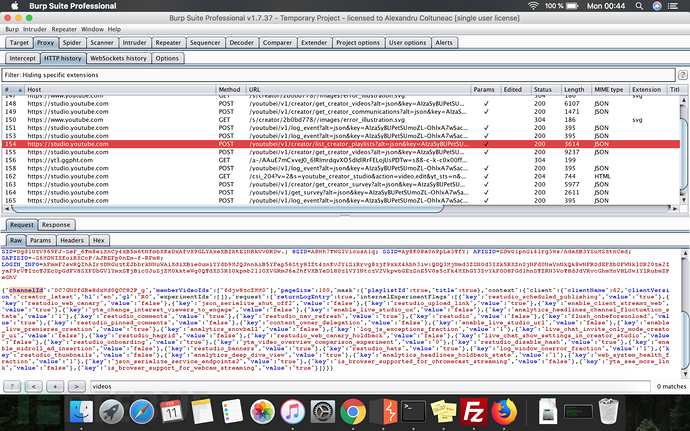Open Siri from the menu bar
Image resolution: width=690 pixels, height=431 pixels.
click(x=657, y=6)
